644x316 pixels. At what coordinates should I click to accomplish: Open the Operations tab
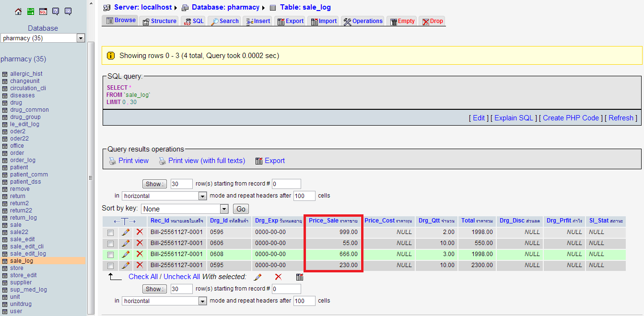[363, 21]
